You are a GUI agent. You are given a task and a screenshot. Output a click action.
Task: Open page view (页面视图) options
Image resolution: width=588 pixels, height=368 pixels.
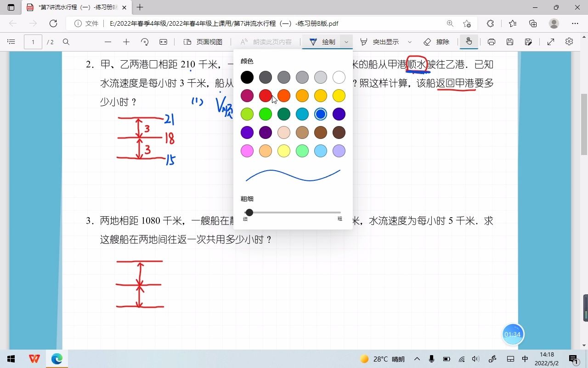203,42
